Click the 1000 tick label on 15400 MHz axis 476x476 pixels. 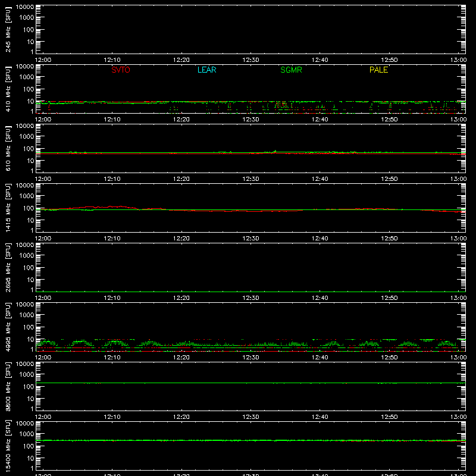(x=27, y=434)
